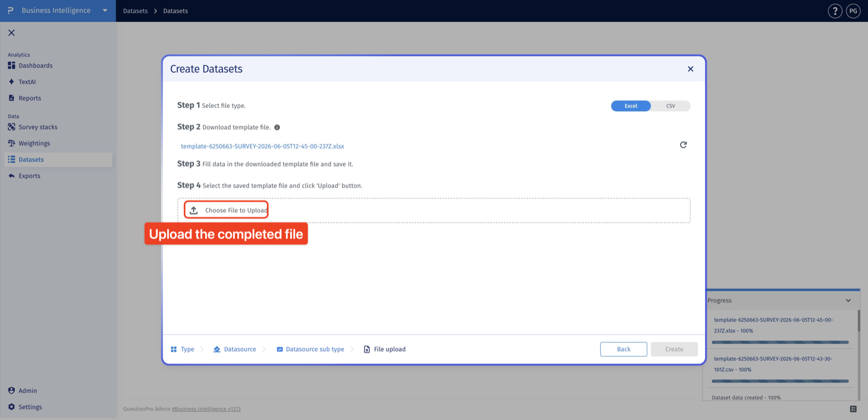The height and width of the screenshot is (420, 868).
Task: Collapse the Progress panel chevron
Action: click(x=848, y=301)
